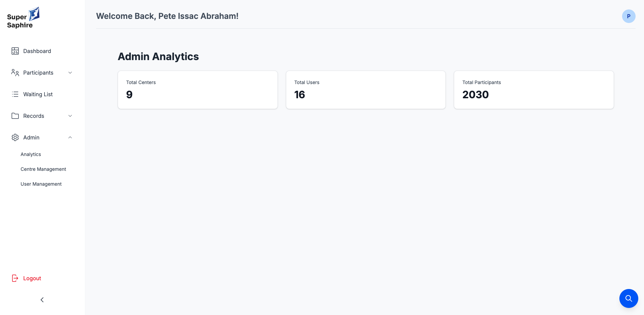
Task: Open search with blue magnifier button
Action: pos(628,298)
